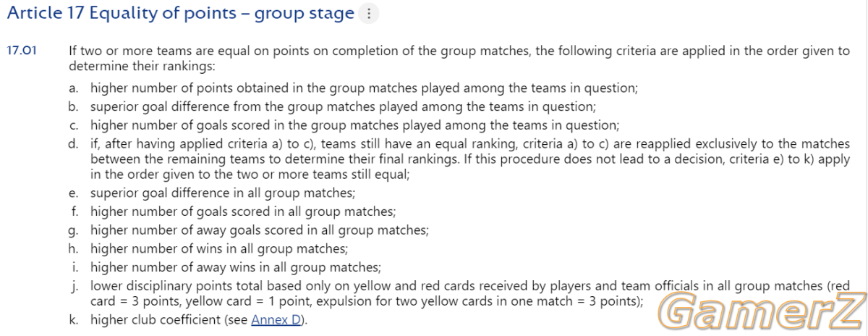The width and height of the screenshot is (868, 336).
Task: Click criterion f higher number of goals scored
Action: tap(243, 211)
